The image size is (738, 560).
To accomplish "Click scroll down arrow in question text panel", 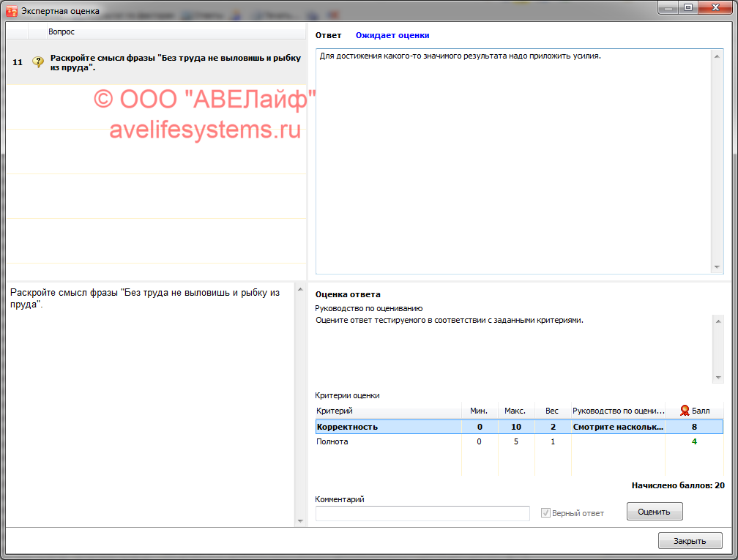I will coord(299,520).
